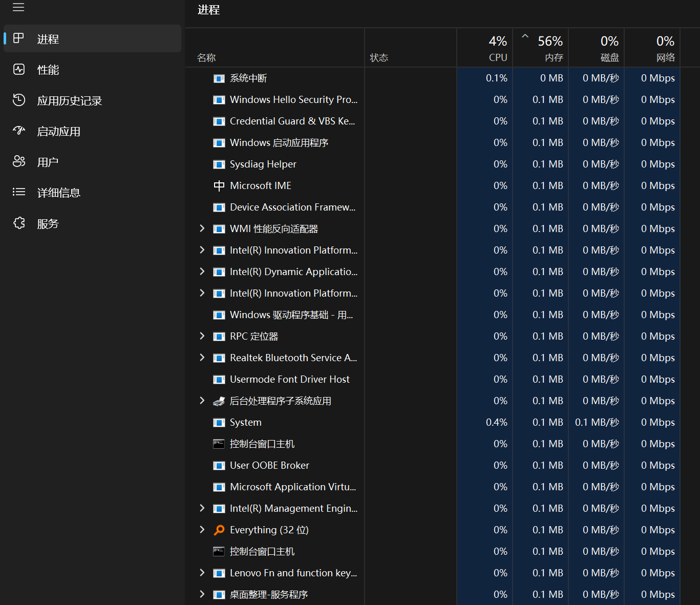Expand the Realtek Bluetooth Service process
Viewport: 700px width, 605px height.
202,358
